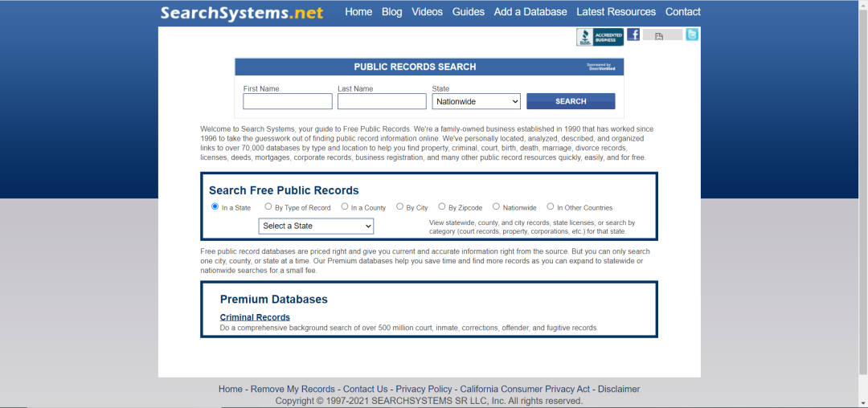
Task: Focus the Last Name input field
Action: coord(382,101)
